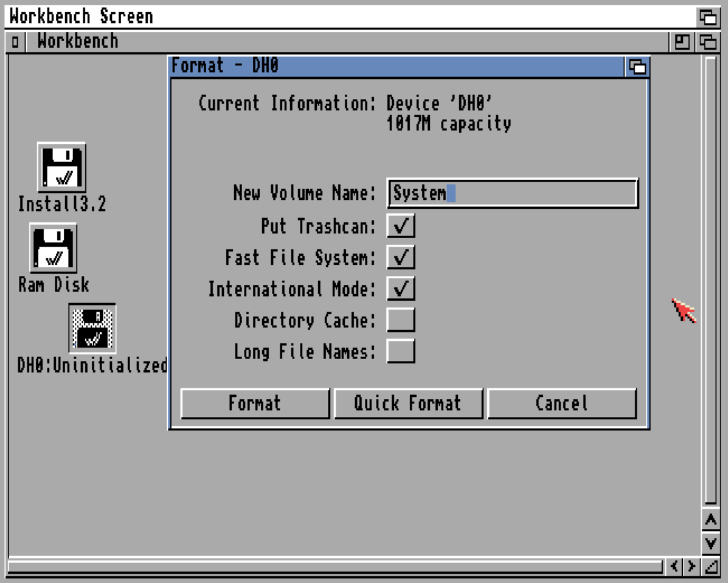The width and height of the screenshot is (728, 583).
Task: Cancel the format dialog
Action: [562, 404]
